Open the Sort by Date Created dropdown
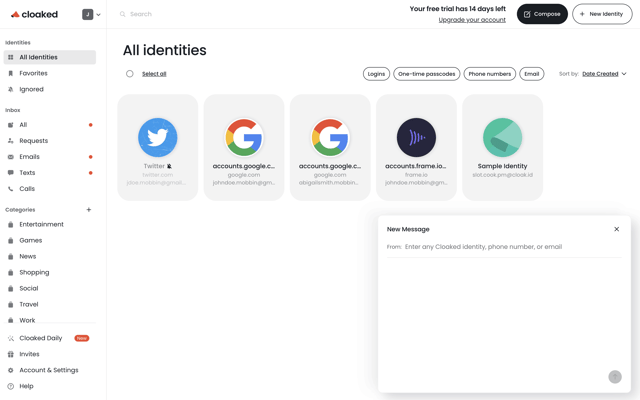Image resolution: width=640 pixels, height=400 pixels. coord(604,74)
